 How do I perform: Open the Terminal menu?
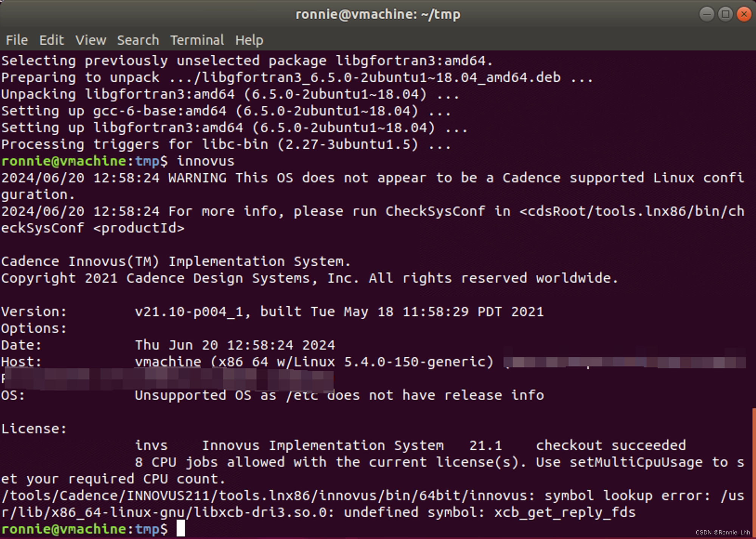(x=197, y=40)
